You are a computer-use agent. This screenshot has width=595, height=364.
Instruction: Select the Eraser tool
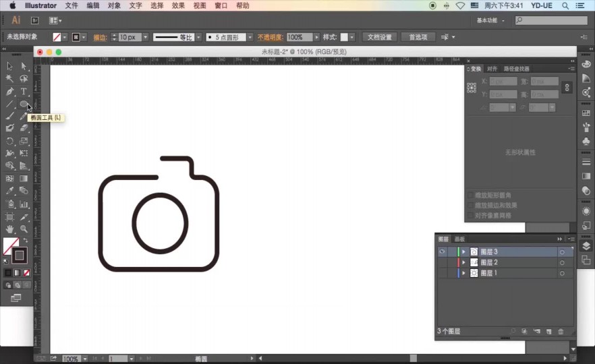24,128
